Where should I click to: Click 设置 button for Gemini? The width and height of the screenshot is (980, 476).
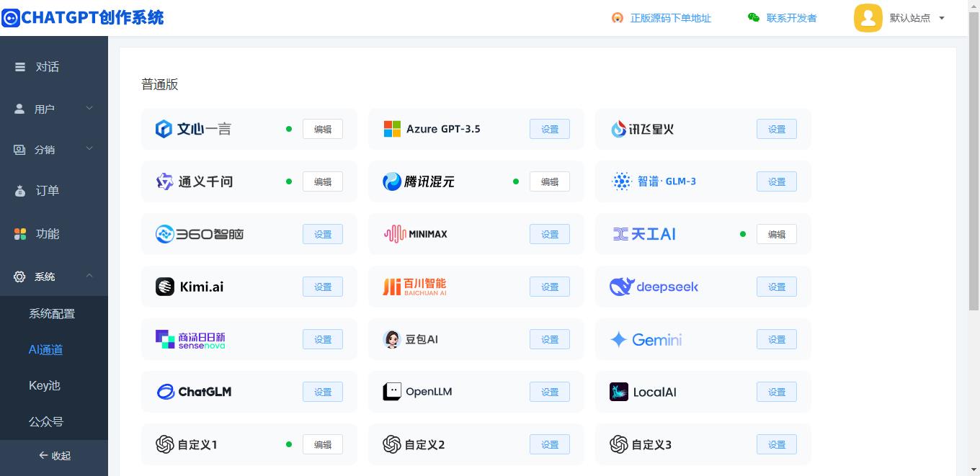[x=777, y=340]
